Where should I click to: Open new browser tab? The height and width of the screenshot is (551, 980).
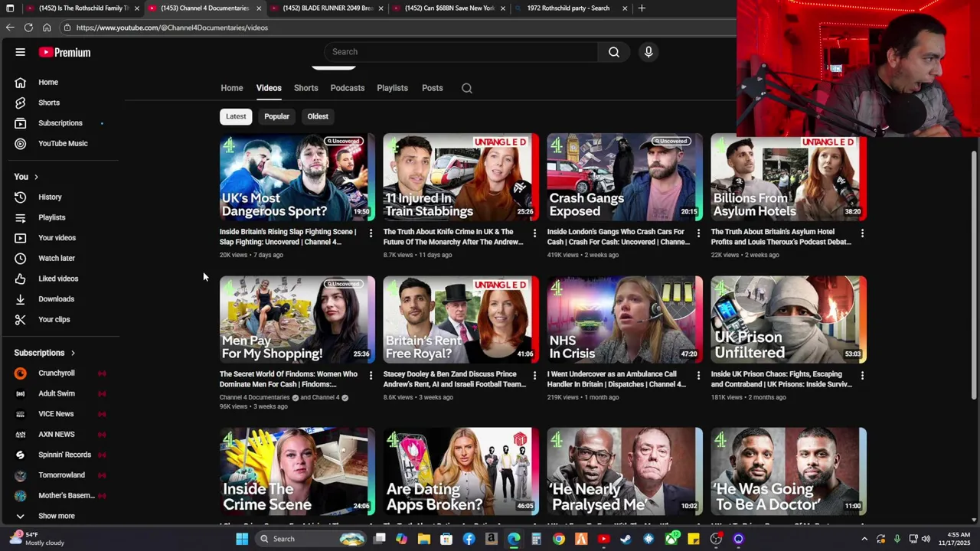click(x=642, y=8)
